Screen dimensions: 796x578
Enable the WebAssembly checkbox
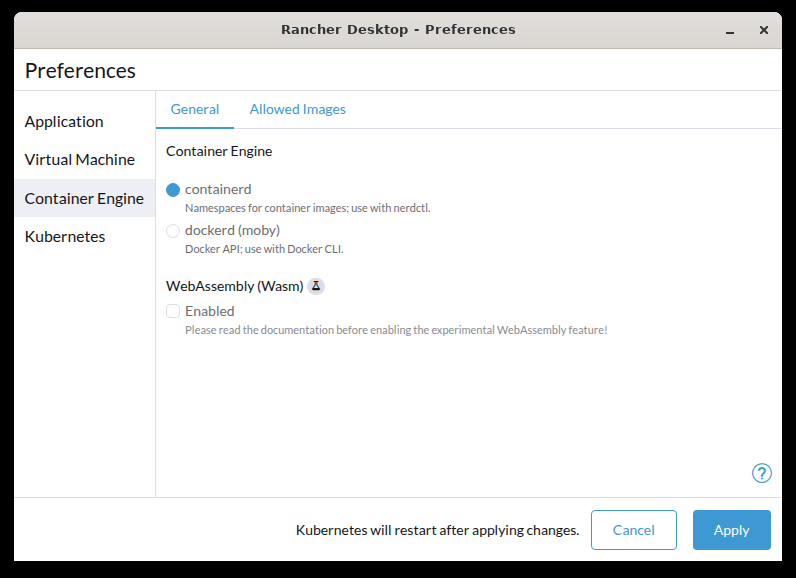click(173, 311)
